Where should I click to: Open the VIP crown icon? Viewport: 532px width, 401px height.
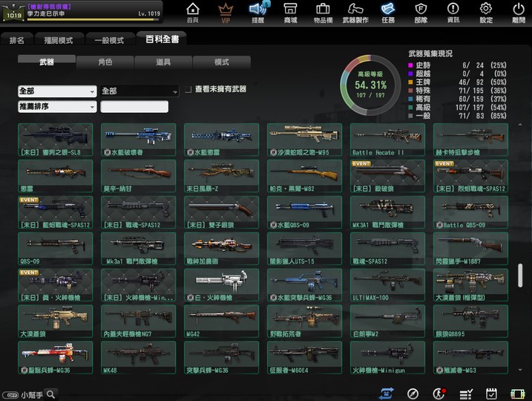(x=226, y=12)
